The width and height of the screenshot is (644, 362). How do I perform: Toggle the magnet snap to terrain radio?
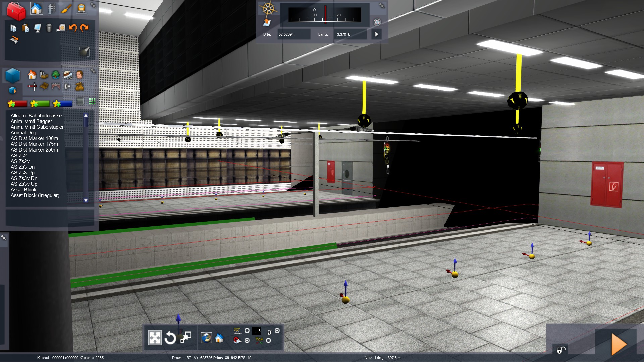coord(247,340)
